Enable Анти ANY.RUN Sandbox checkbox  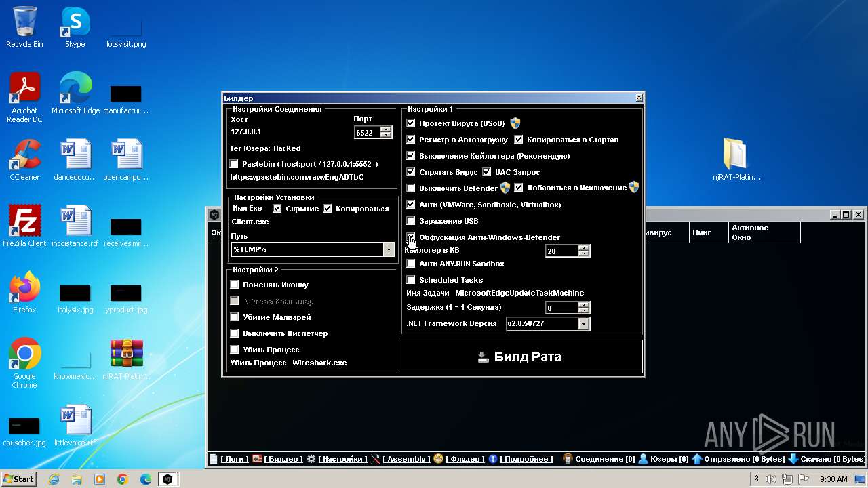point(411,264)
